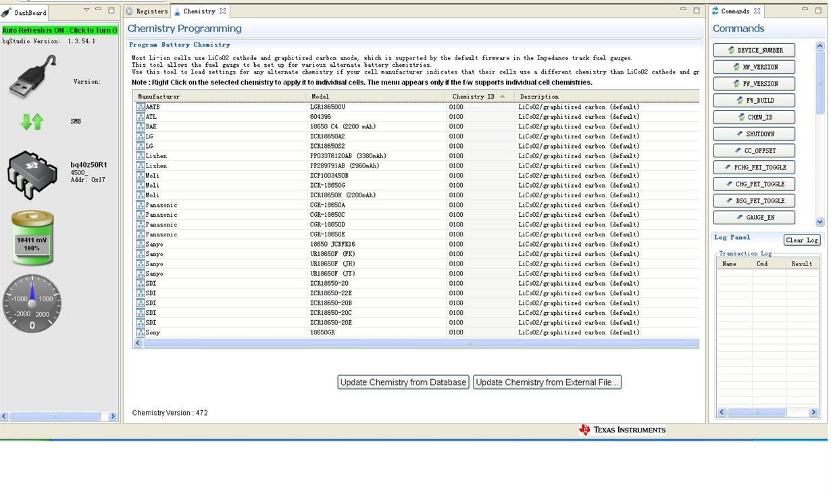Image resolution: width=831 pixels, height=504 pixels.
Task: Click Update Chemistry from External File
Action: (547, 382)
